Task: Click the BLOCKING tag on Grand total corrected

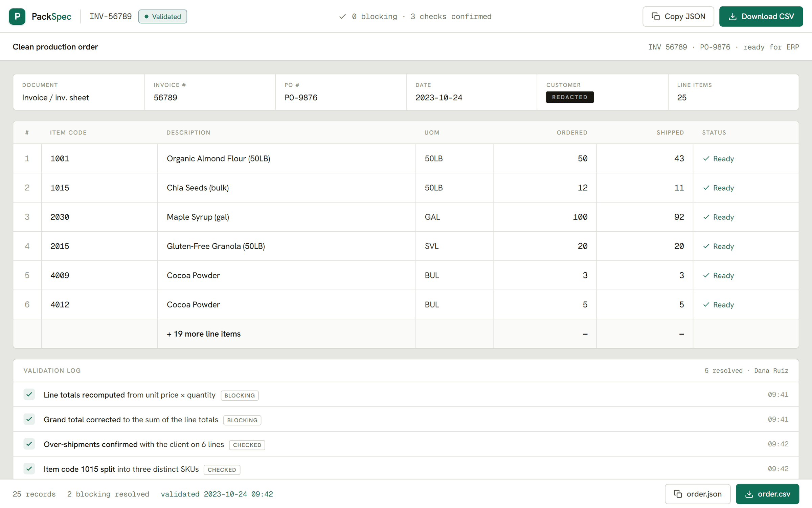Action: click(x=242, y=420)
